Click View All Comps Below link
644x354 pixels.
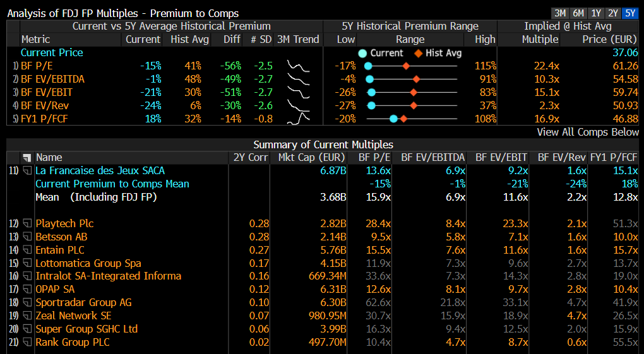588,132
